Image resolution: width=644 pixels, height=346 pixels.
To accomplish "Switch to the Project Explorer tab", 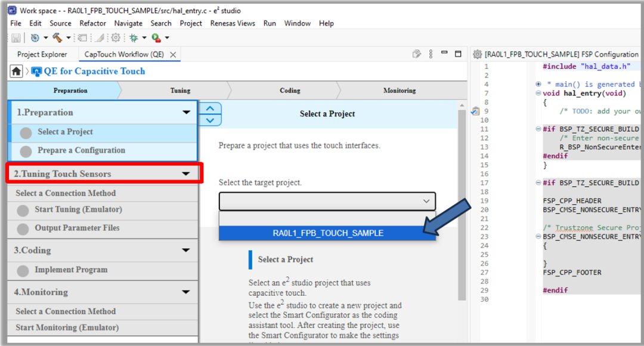I will pos(42,54).
